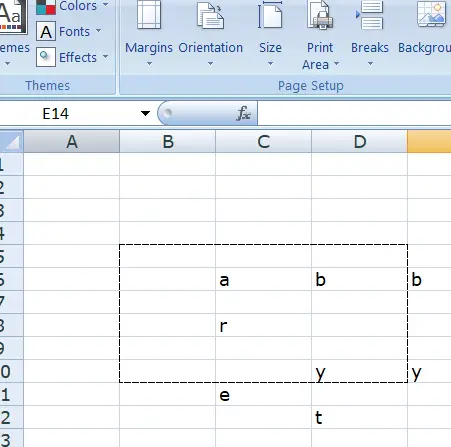Open theme Effects icon
This screenshot has height=447, width=451.
(46, 57)
